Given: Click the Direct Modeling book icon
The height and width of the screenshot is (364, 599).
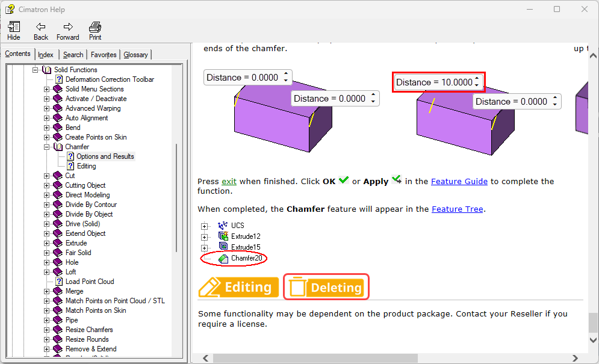Looking at the screenshot, I should pos(58,195).
